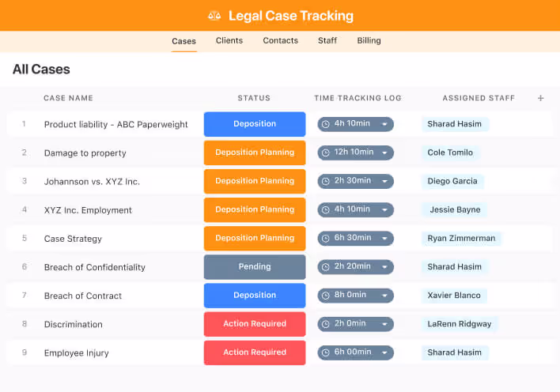
Task: Open the 2h 30min time log dropdown arrow
Action: pos(384,182)
